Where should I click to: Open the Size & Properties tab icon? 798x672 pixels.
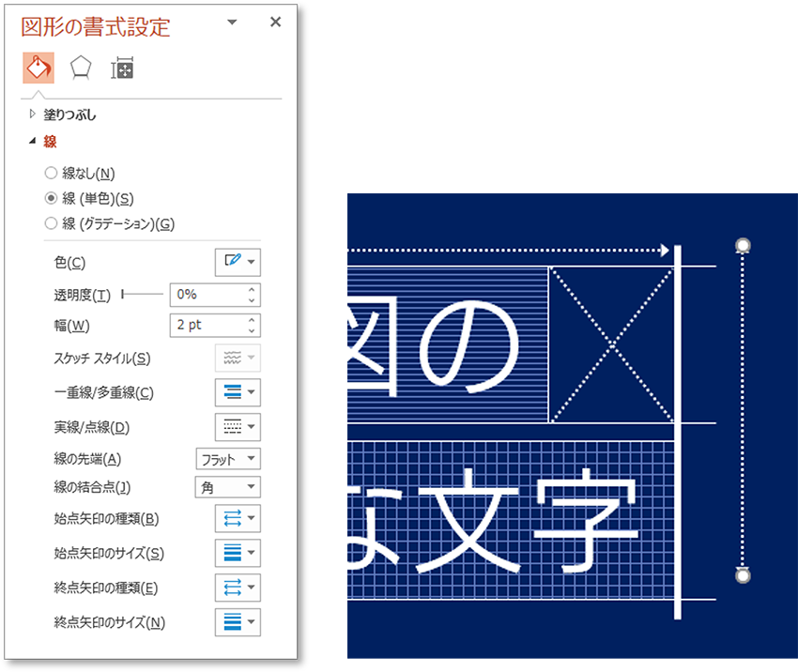(122, 69)
